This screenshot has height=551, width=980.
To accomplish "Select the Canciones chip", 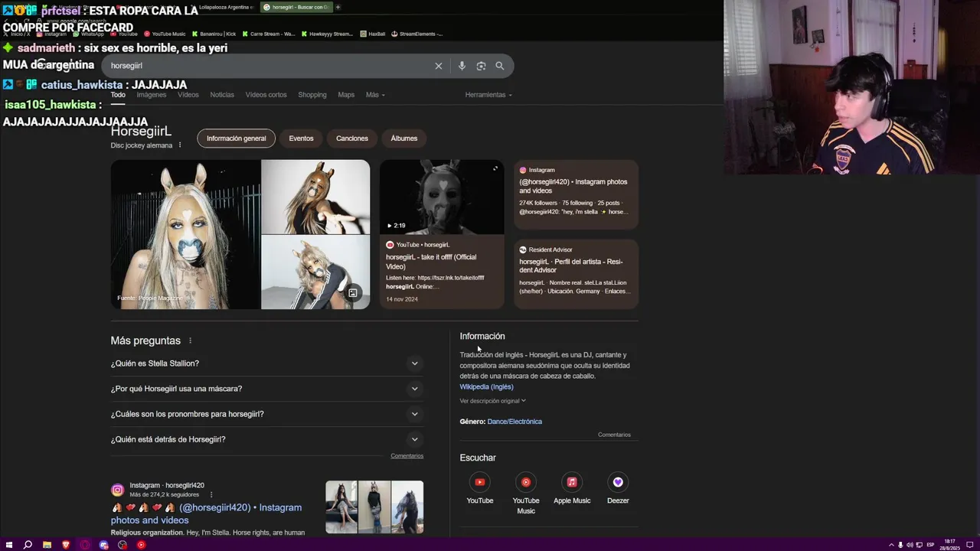I will [352, 139].
